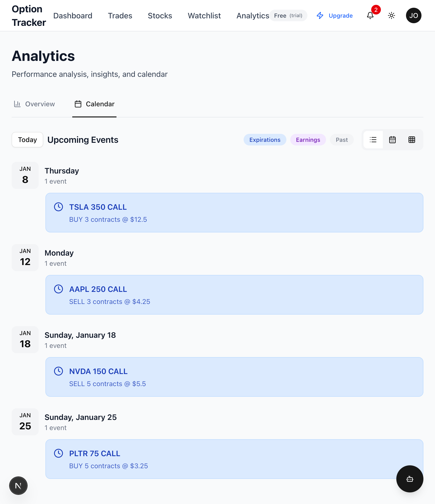Switch to the Overview tab
This screenshot has height=504, width=435.
pos(34,104)
